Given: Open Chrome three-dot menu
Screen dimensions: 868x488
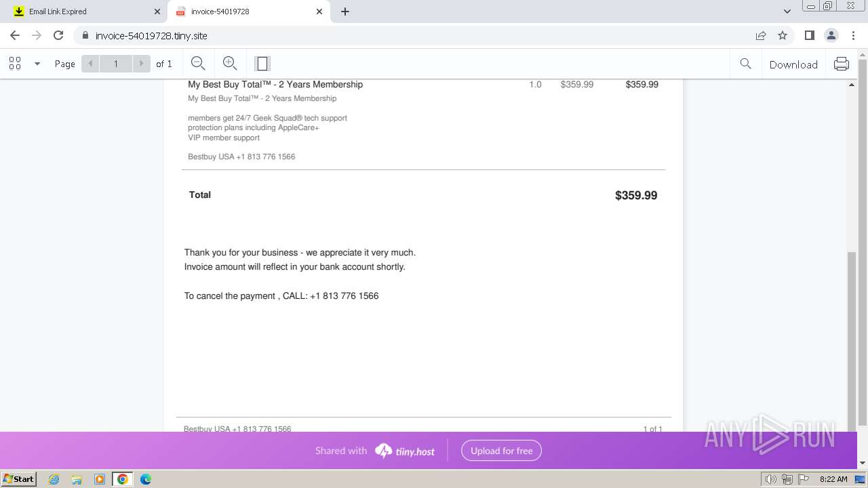Looking at the screenshot, I should pos(853,35).
